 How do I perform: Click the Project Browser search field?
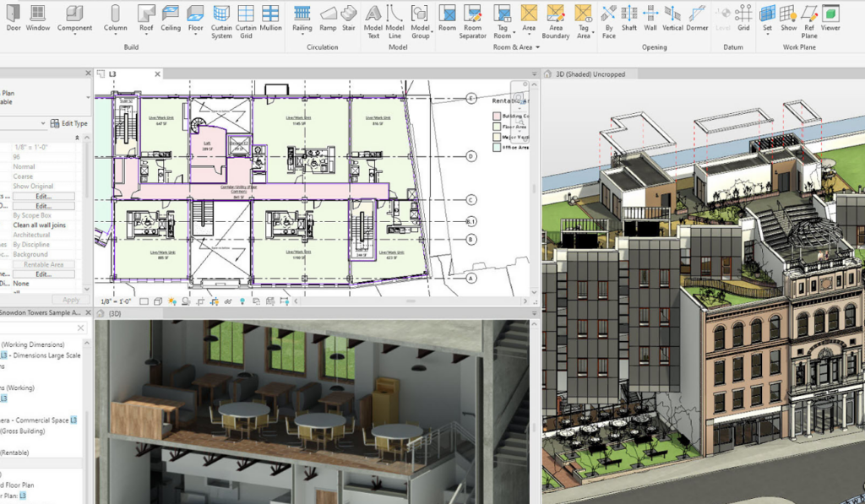(37, 328)
